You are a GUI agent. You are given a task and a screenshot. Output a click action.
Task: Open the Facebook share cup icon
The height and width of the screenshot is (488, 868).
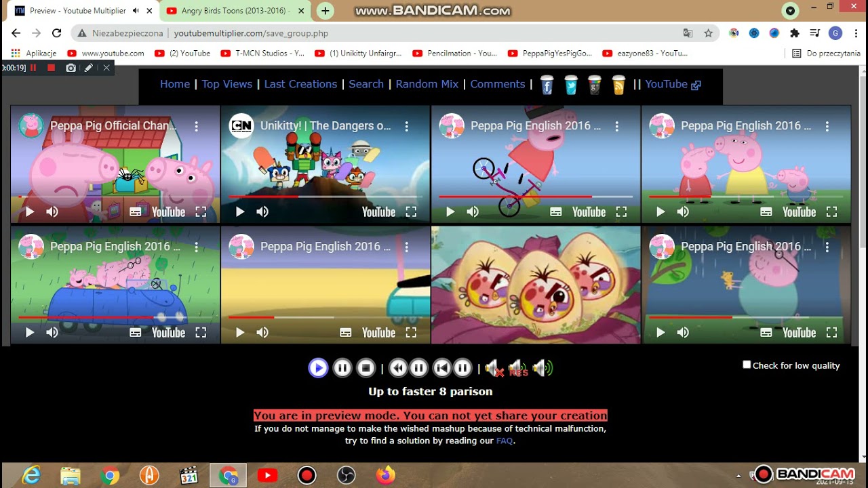[x=547, y=85]
